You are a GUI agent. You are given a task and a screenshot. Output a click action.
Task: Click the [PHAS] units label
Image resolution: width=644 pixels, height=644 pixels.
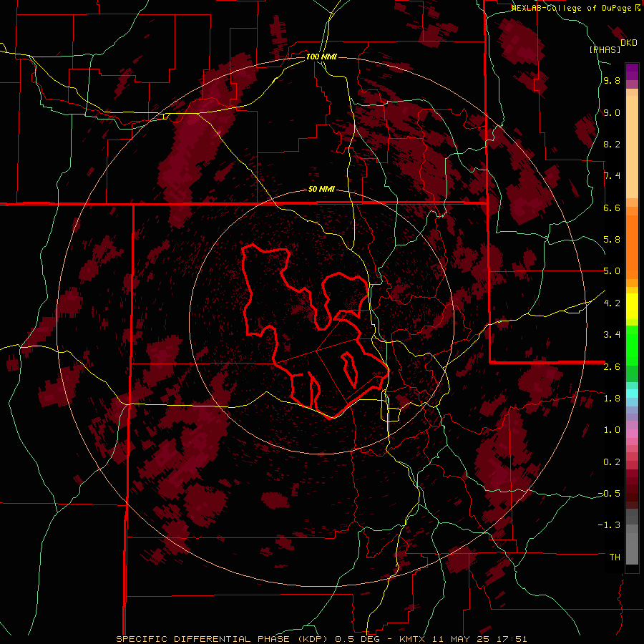605,49
